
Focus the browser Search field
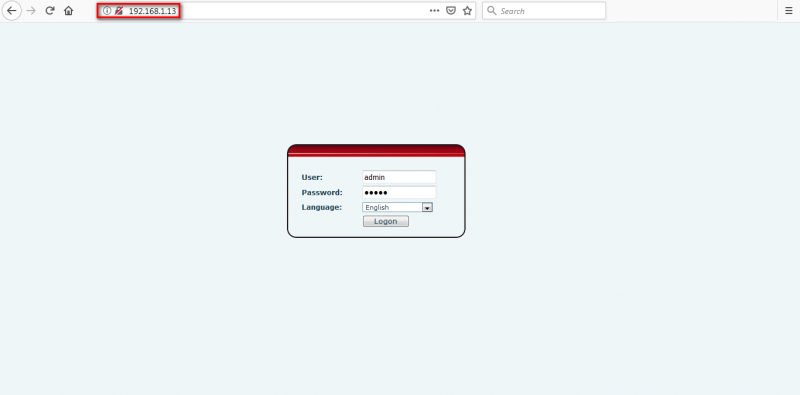[x=544, y=11]
